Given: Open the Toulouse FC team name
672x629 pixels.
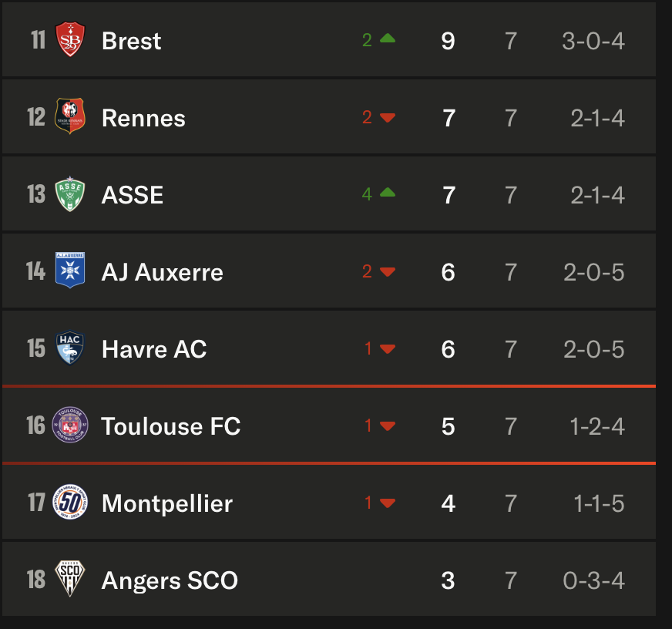Looking at the screenshot, I should point(171,426).
